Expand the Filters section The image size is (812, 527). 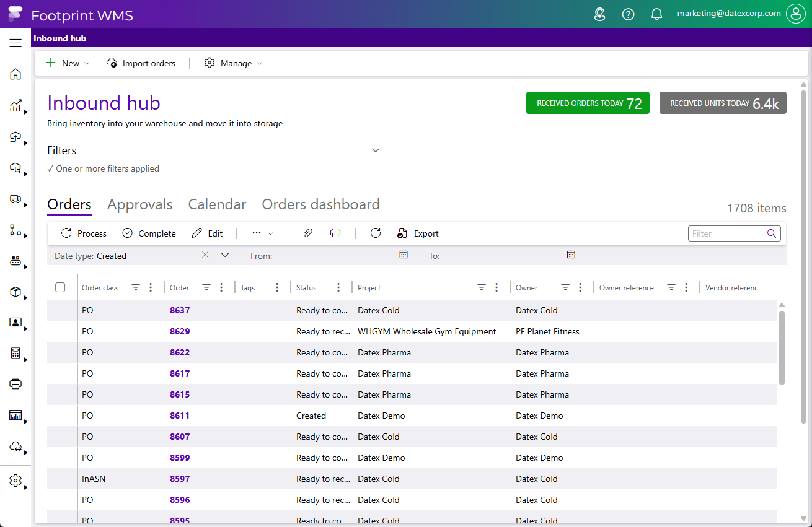pyautogui.click(x=375, y=150)
